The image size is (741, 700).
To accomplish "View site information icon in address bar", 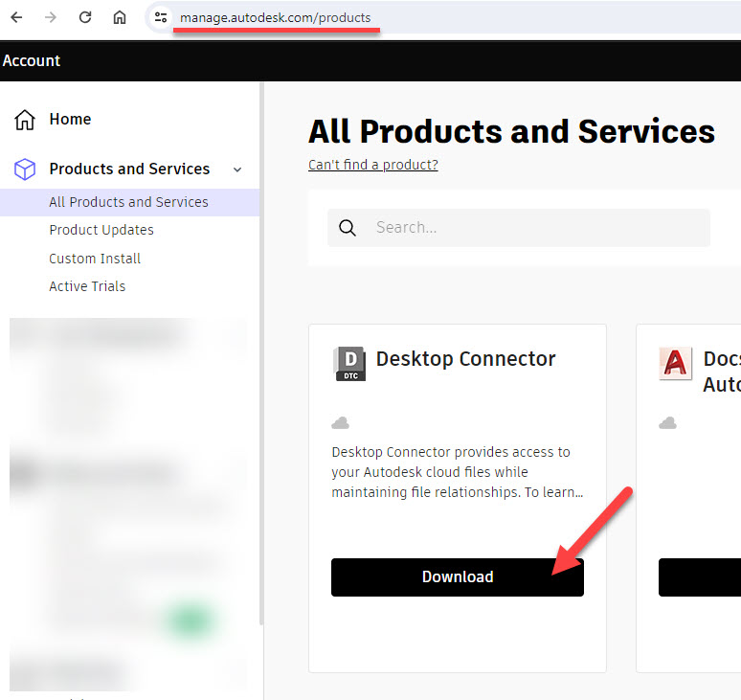I will pos(161,17).
